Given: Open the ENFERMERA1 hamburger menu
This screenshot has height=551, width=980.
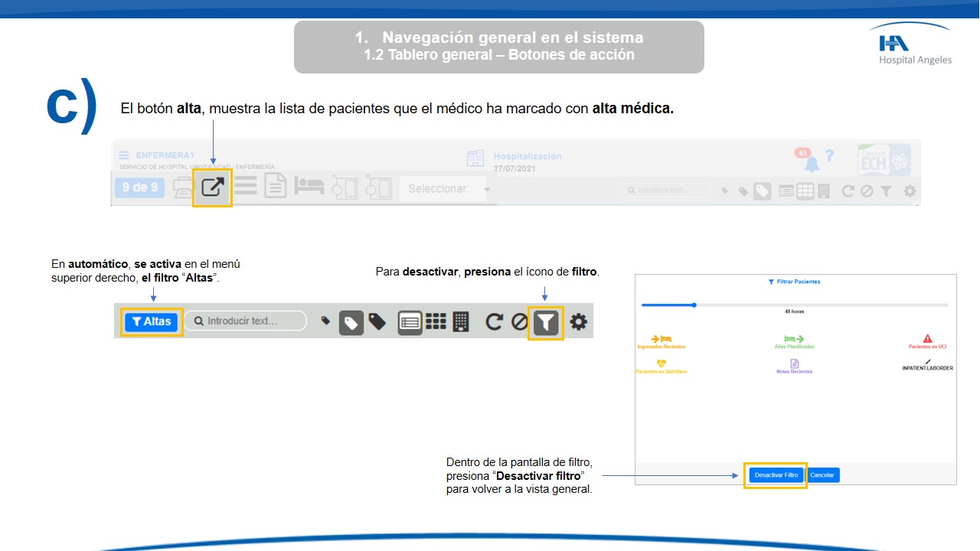Looking at the screenshot, I should (124, 155).
